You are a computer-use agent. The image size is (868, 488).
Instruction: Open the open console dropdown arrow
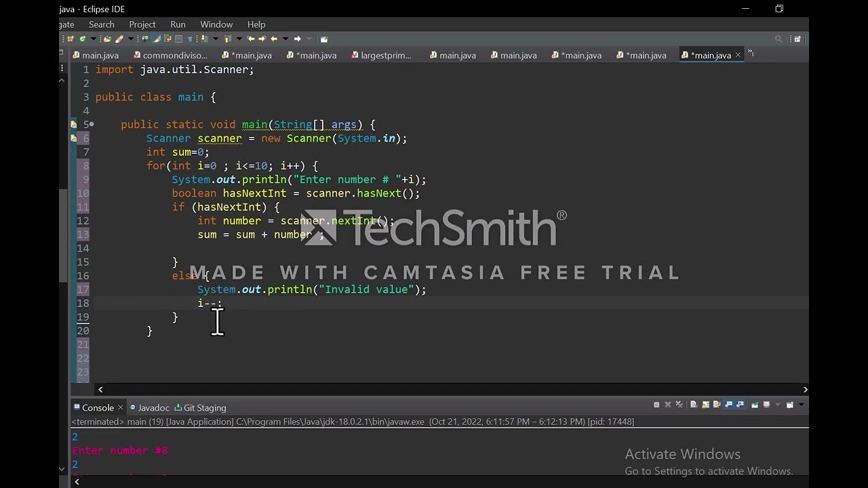(802, 405)
